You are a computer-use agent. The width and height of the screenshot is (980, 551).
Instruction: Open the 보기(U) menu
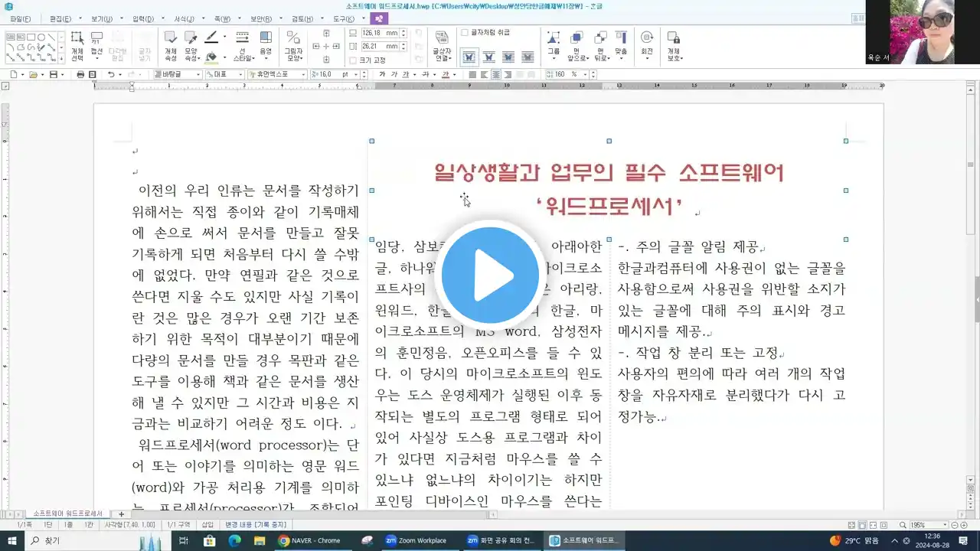click(x=101, y=18)
